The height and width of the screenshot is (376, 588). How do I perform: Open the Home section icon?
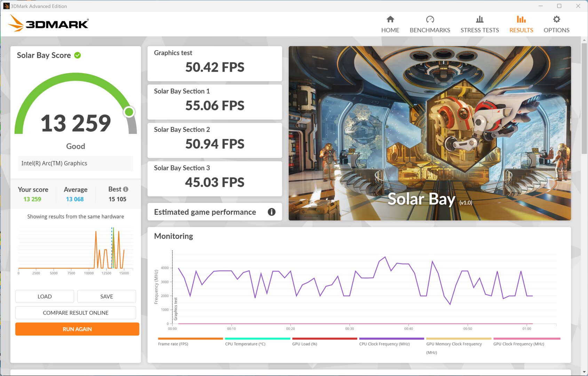(x=390, y=19)
